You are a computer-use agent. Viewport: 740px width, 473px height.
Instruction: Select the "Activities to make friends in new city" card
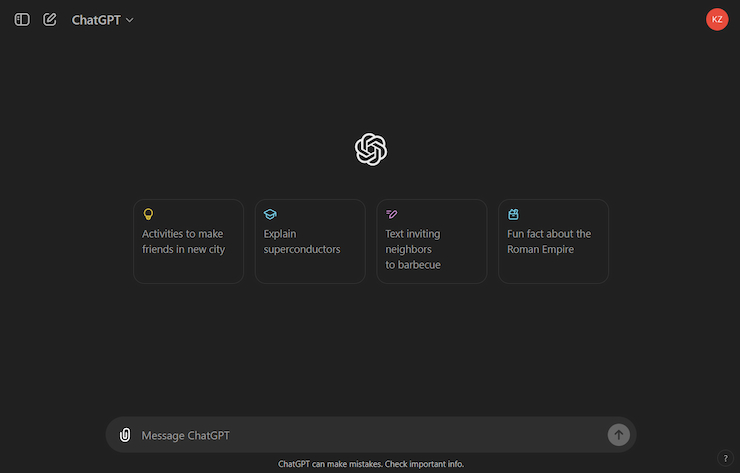point(188,241)
